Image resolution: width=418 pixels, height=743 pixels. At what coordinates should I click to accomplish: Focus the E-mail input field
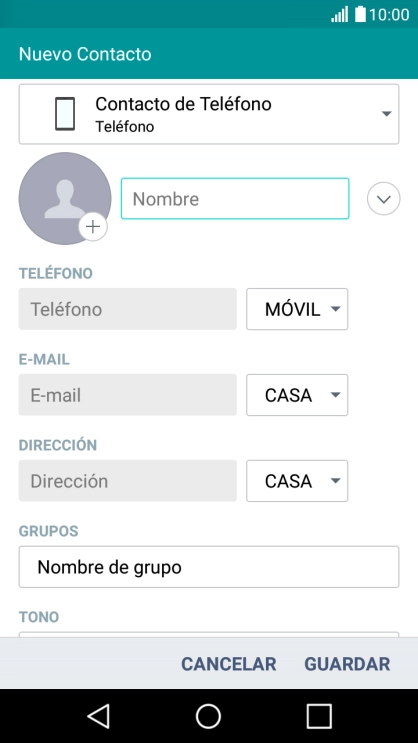click(x=127, y=395)
